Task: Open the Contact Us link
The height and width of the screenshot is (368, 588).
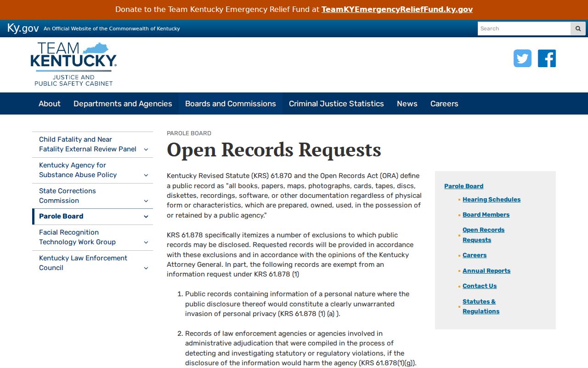Action: [480, 286]
